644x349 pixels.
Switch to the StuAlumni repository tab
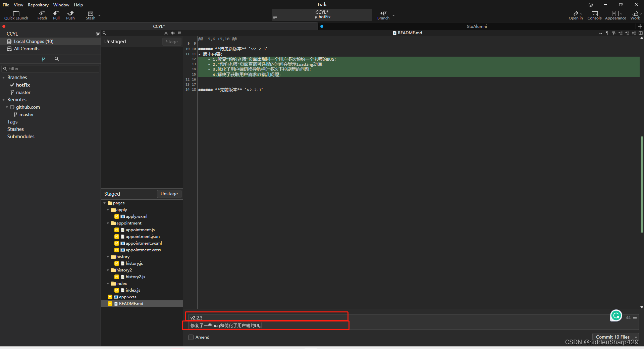click(x=477, y=26)
